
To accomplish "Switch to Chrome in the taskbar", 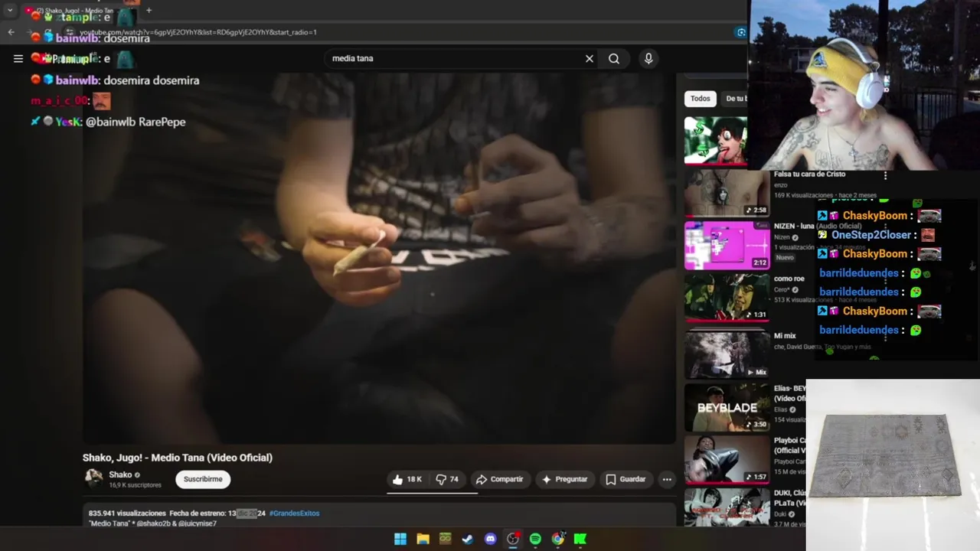I will click(558, 539).
